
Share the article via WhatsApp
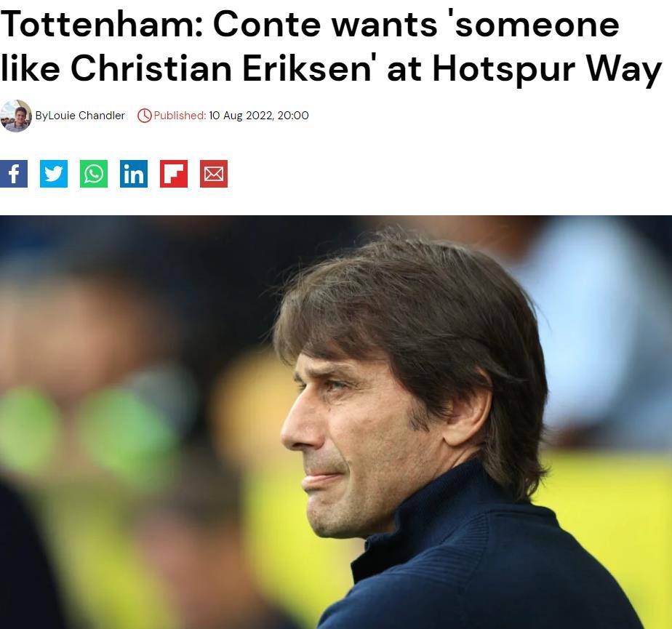click(94, 174)
